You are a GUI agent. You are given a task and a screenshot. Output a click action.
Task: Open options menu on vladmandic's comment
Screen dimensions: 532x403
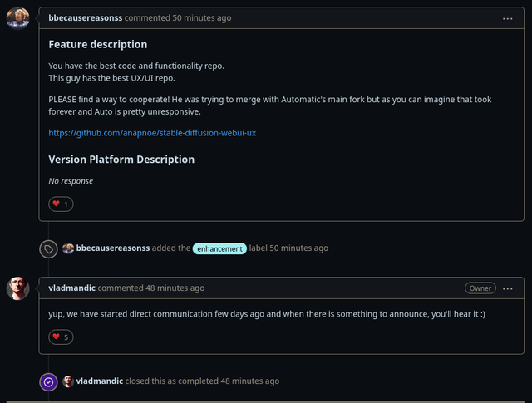click(507, 288)
